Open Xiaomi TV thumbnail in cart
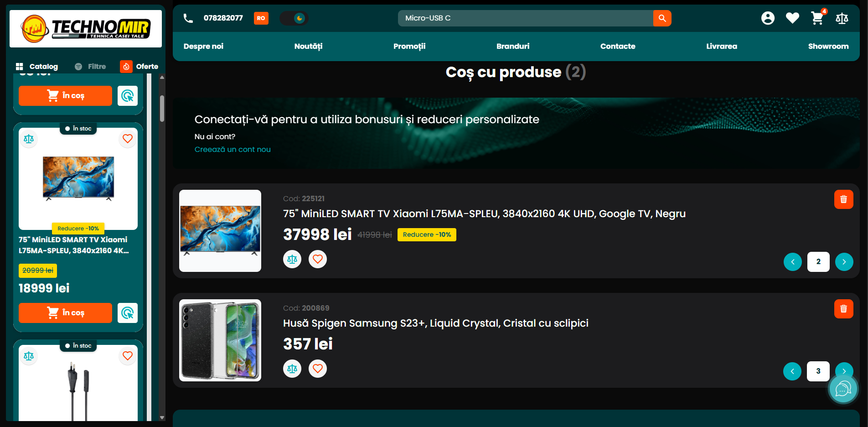Viewport: 868px width, 427px height. click(220, 231)
